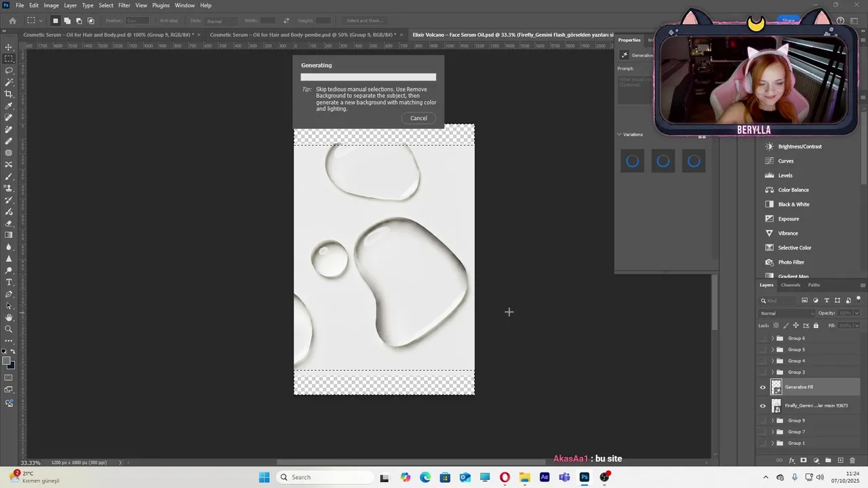Open the Plugins menu
The width and height of the screenshot is (868, 488).
[x=161, y=5]
